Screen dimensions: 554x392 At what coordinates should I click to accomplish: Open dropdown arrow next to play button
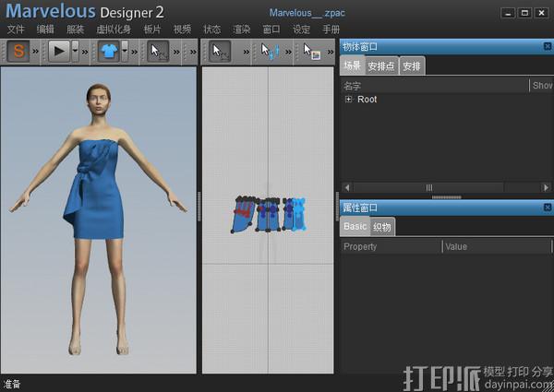76,52
